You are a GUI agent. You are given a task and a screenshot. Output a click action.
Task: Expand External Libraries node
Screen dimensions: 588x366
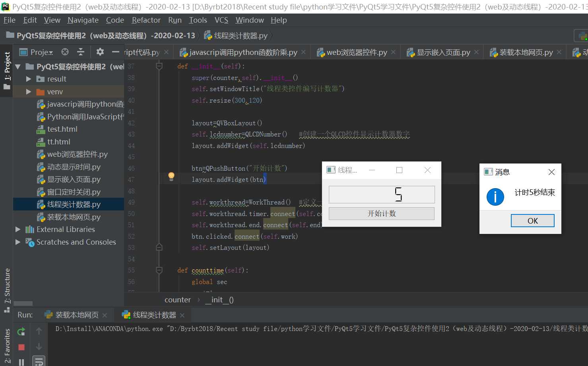click(x=17, y=230)
